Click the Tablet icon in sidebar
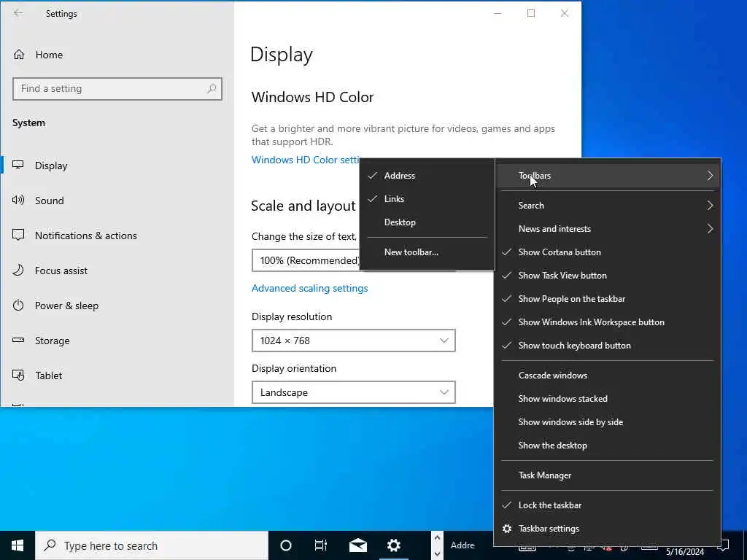 pos(18,376)
